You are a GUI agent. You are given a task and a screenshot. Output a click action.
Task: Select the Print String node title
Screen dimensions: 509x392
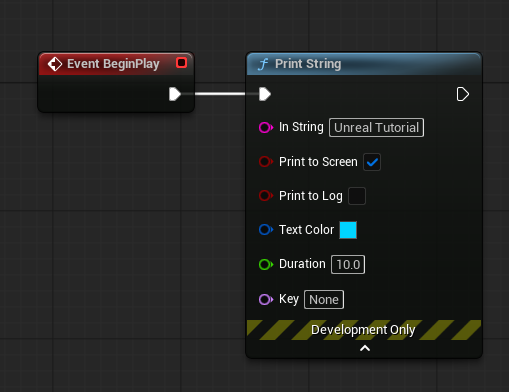[x=308, y=64]
